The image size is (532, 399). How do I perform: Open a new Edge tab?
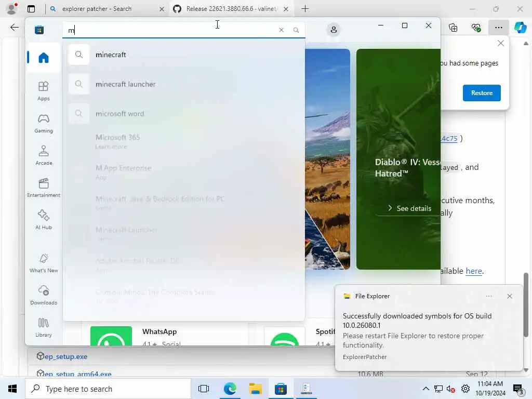click(x=305, y=9)
